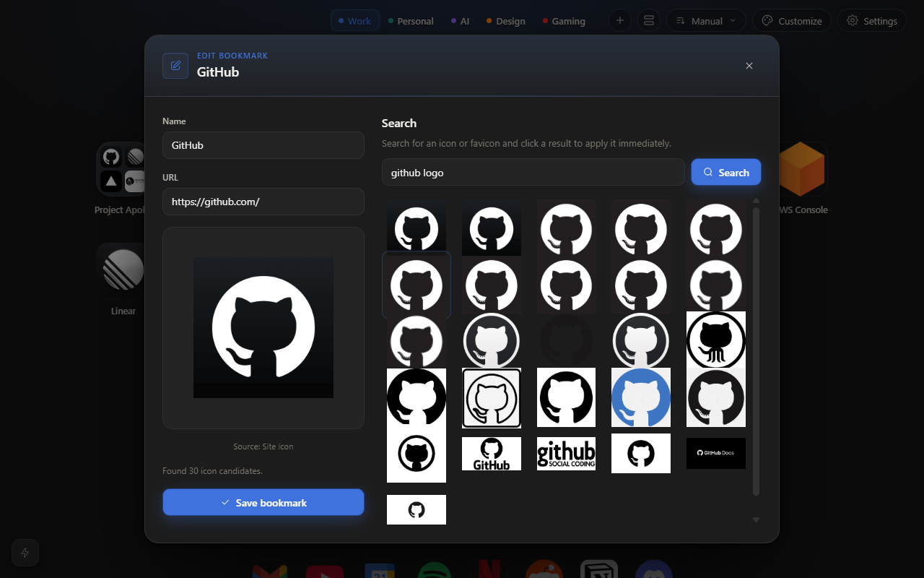
Task: Open Settings from the top bar
Action: pos(872,20)
